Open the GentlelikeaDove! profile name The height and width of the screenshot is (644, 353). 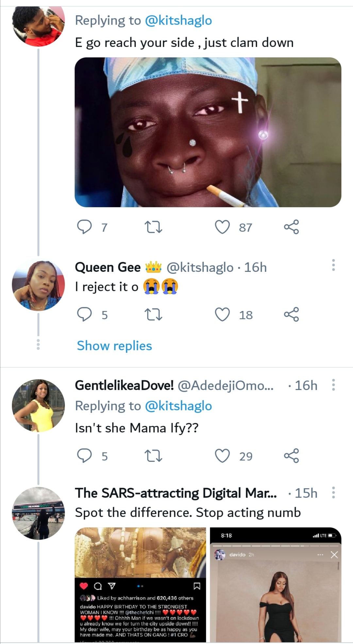(124, 385)
